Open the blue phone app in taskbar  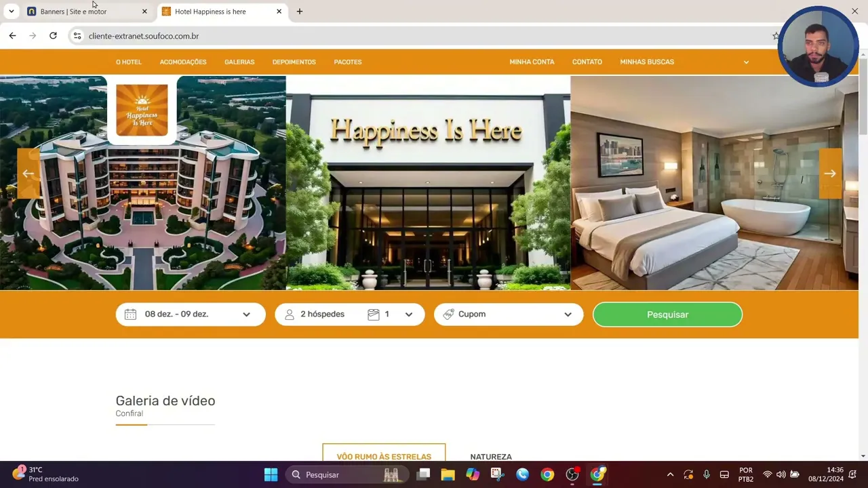(522, 474)
